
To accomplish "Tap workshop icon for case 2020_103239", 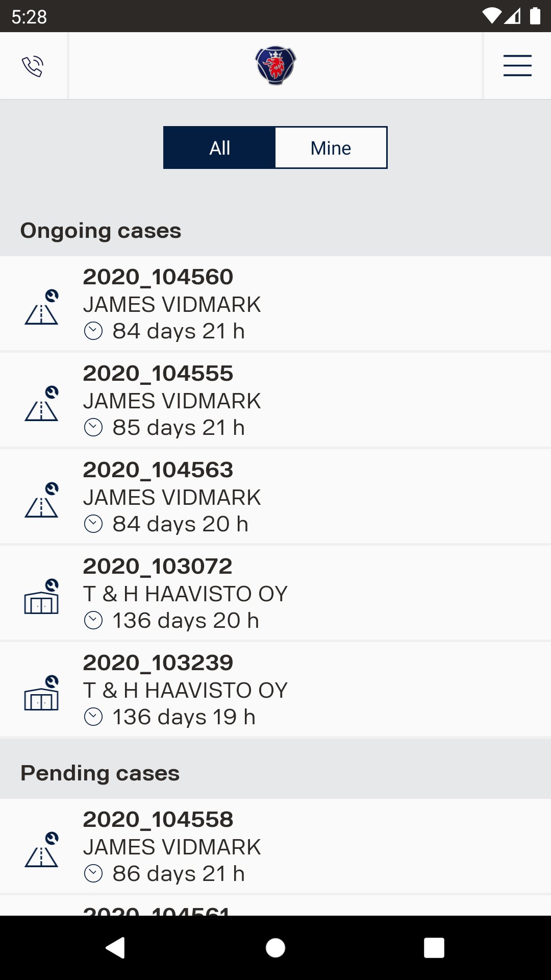I will pyautogui.click(x=42, y=694).
